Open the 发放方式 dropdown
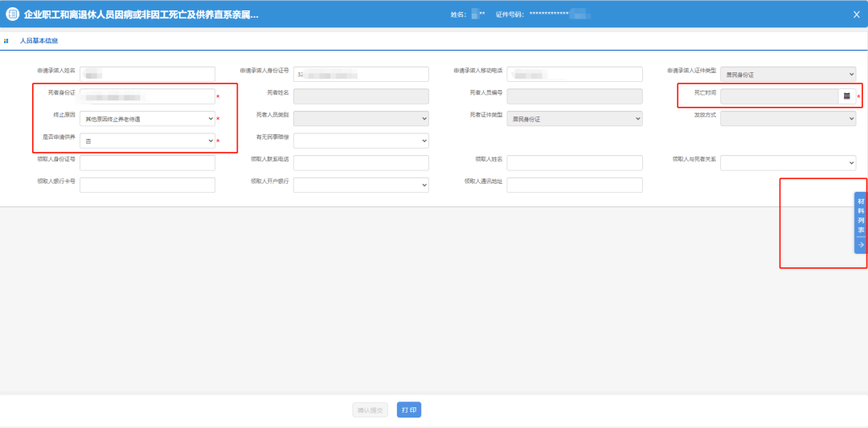The height and width of the screenshot is (428, 868). pyautogui.click(x=788, y=118)
